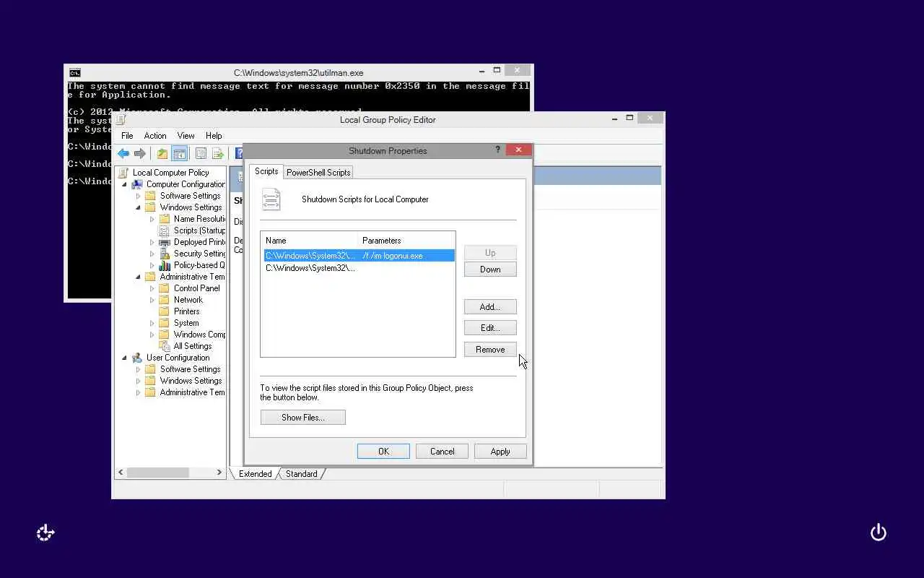924x578 pixels.
Task: Select the Windows Components folder in the tree
Action: (199, 335)
